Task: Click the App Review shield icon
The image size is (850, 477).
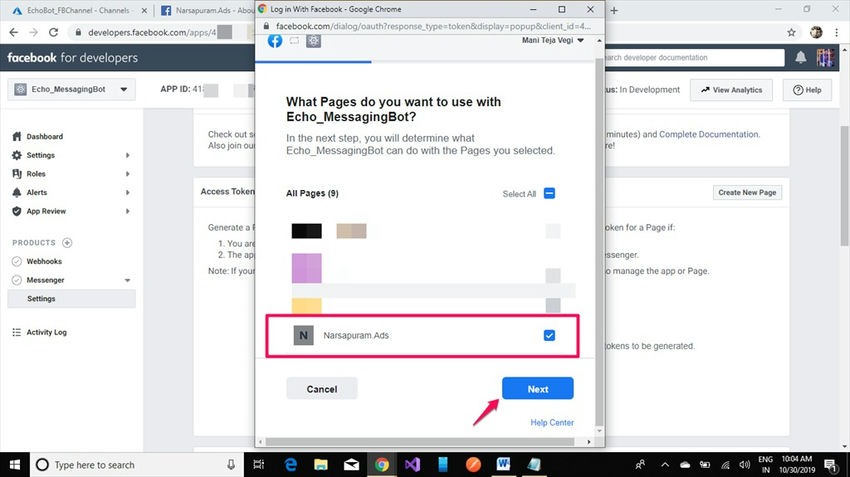Action: 17,211
